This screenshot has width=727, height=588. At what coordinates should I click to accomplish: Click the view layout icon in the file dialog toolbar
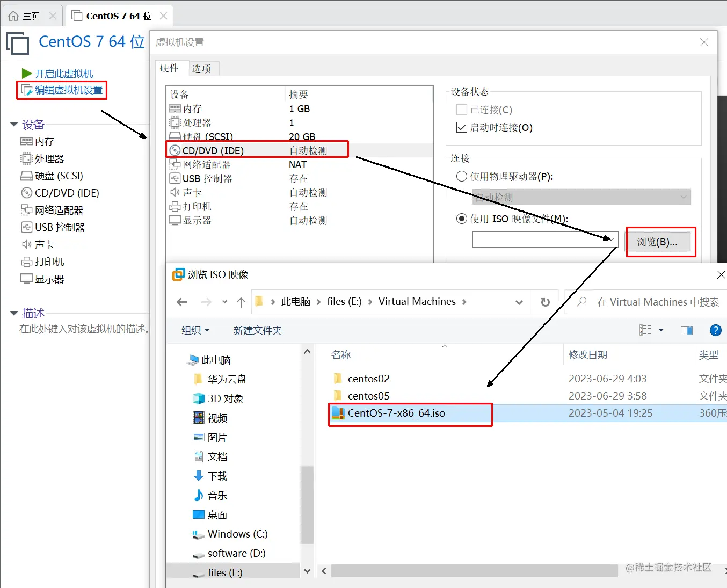point(645,330)
